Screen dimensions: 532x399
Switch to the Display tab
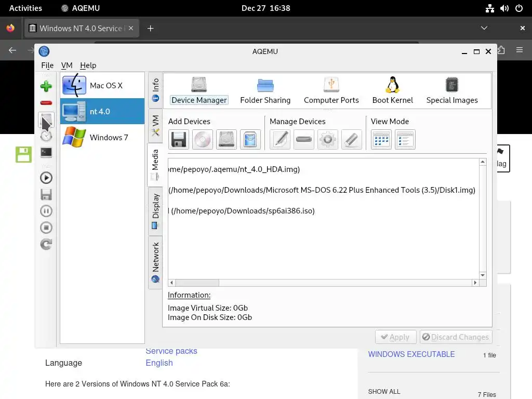(155, 211)
